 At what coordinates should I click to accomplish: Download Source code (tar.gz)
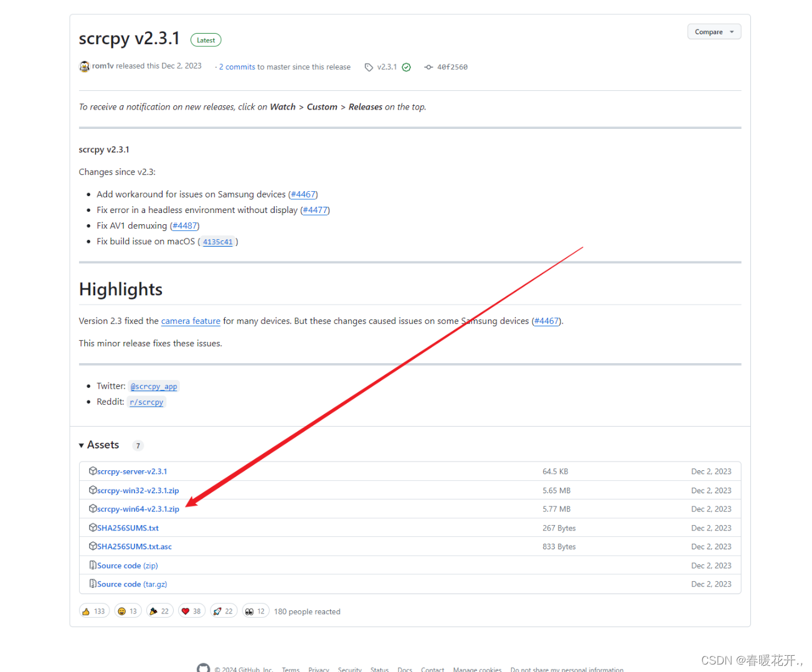132,584
